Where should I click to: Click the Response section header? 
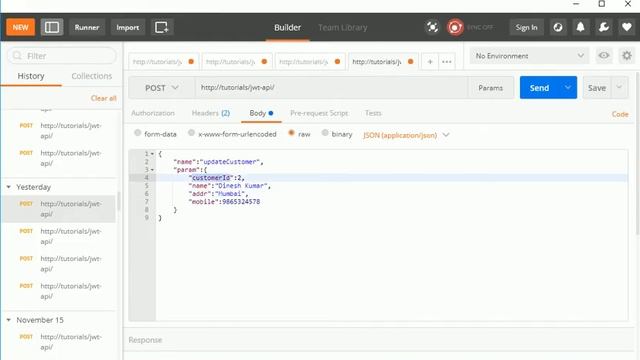coord(145,340)
